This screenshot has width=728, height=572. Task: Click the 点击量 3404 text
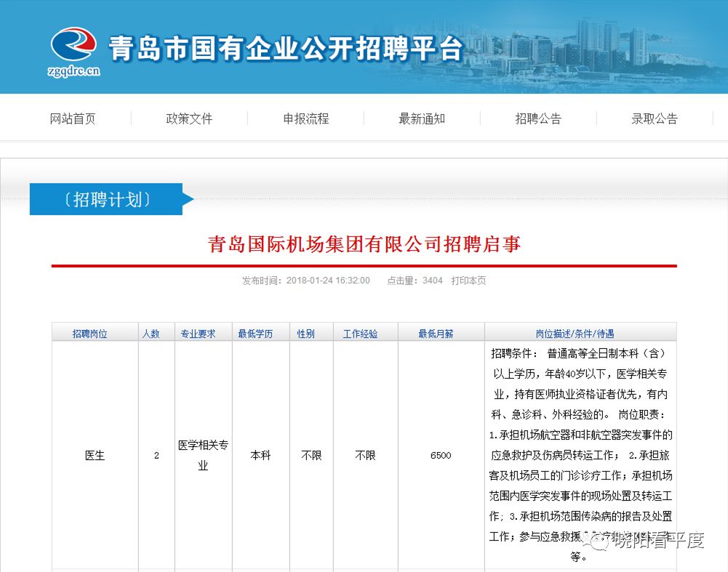coord(415,281)
